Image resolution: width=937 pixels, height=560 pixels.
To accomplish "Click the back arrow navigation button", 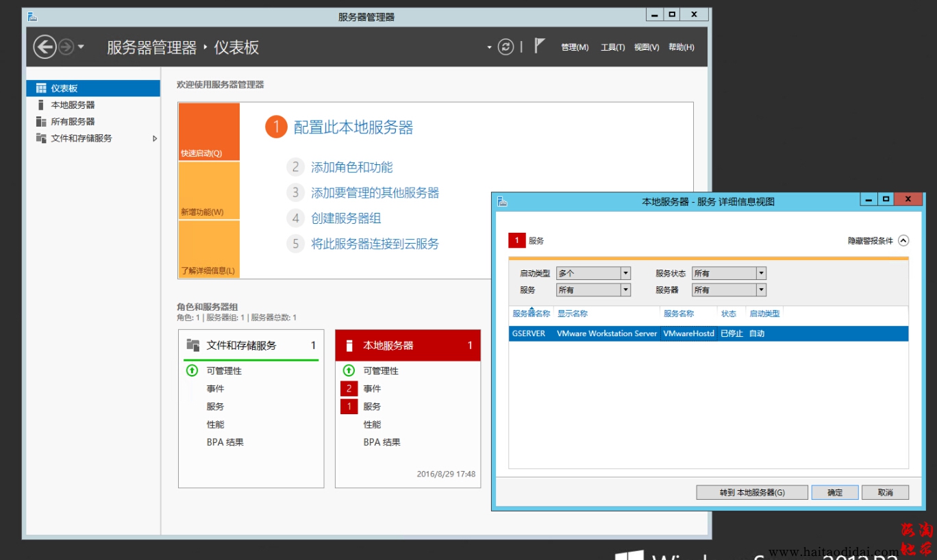I will (45, 47).
